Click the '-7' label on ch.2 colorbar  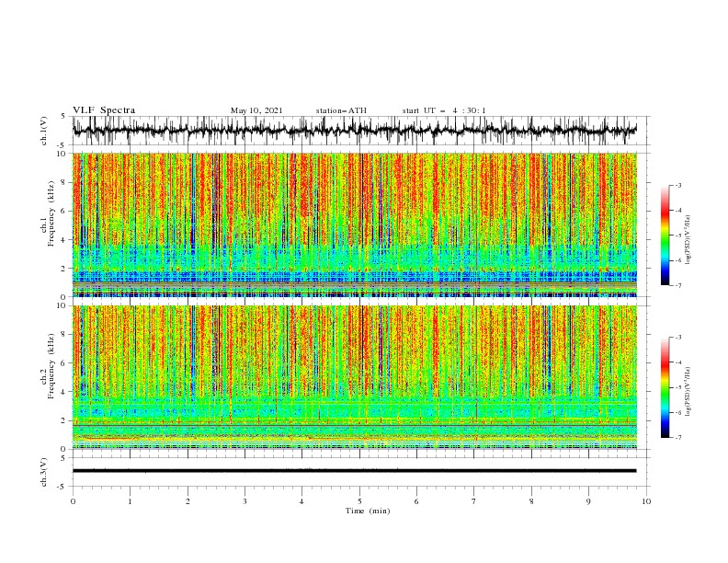tap(678, 437)
